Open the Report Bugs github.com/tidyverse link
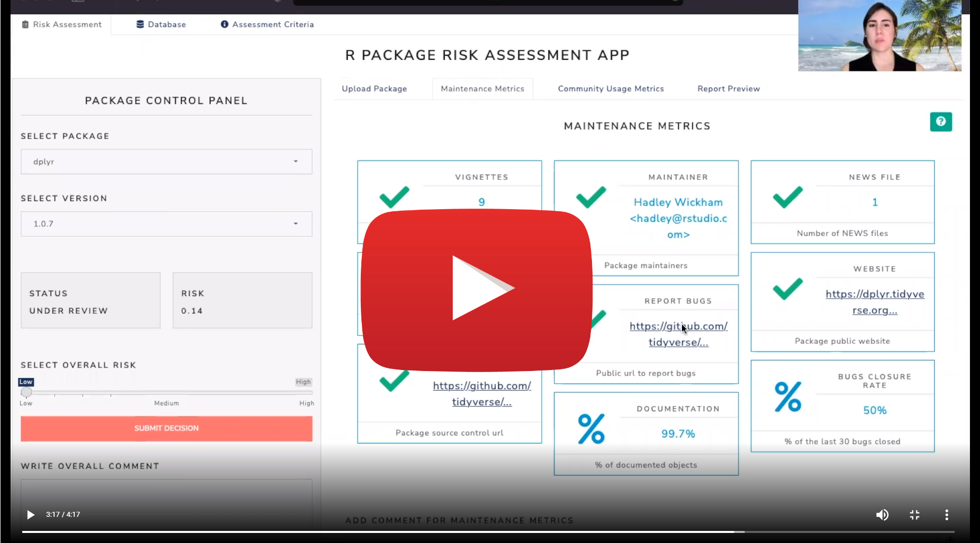Image resolution: width=980 pixels, height=543 pixels. coord(678,334)
